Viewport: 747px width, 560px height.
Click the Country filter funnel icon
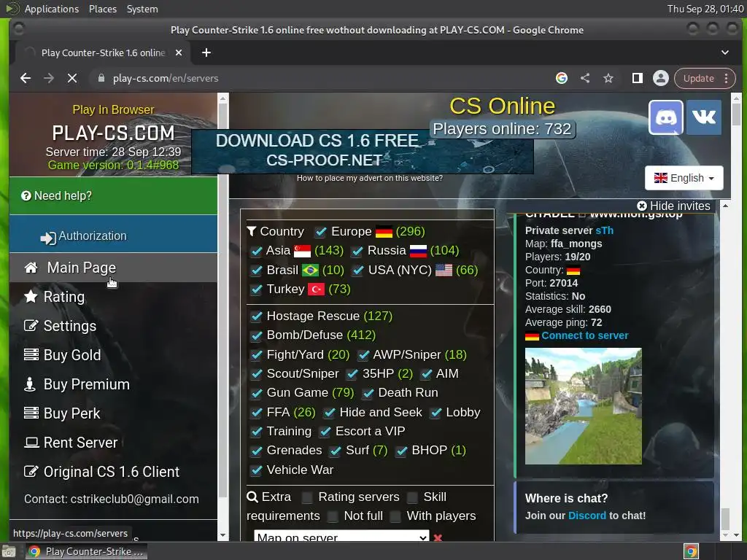[252, 231]
